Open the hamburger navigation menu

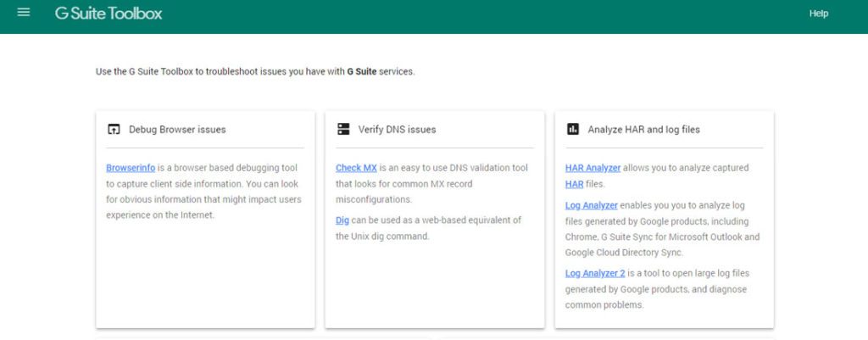click(24, 13)
